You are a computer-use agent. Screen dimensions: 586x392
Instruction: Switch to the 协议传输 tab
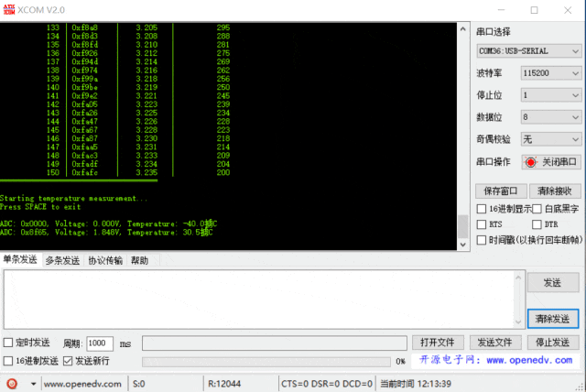(105, 260)
